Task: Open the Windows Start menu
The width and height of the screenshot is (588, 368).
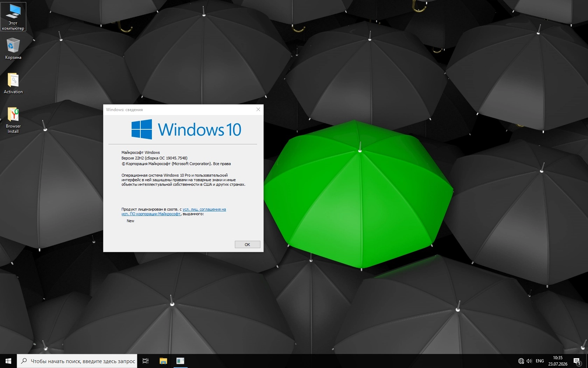Action: pos(8,361)
